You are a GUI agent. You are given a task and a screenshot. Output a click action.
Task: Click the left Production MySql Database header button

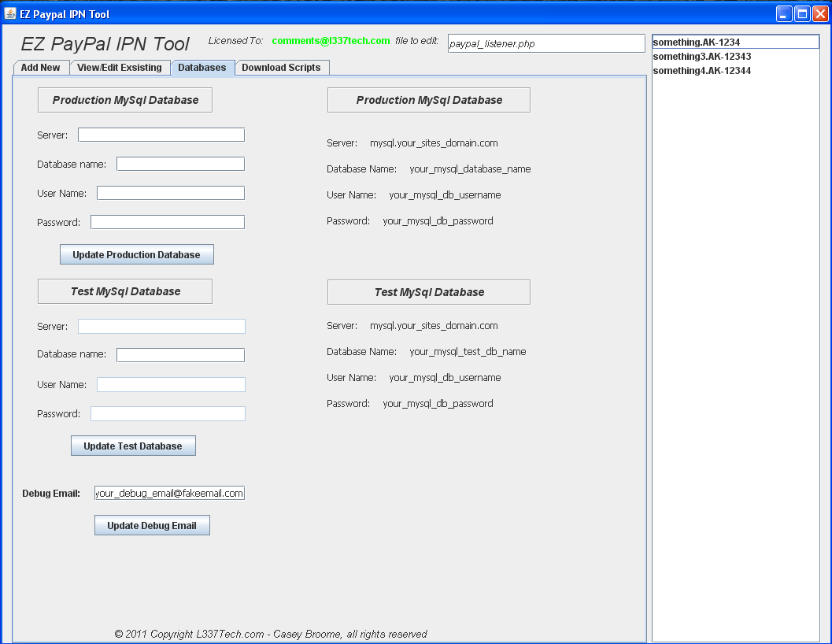coord(125,100)
